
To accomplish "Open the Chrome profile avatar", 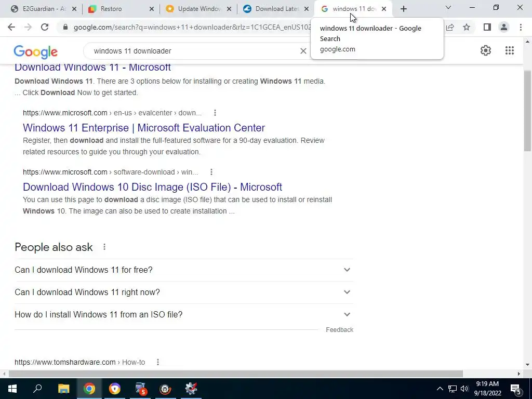I will tap(504, 27).
